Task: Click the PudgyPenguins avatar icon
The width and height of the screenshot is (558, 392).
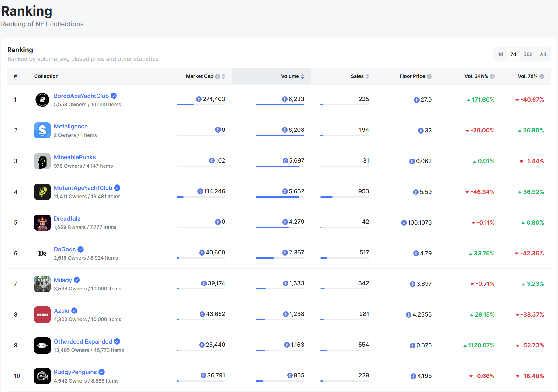Action: [x=42, y=376]
